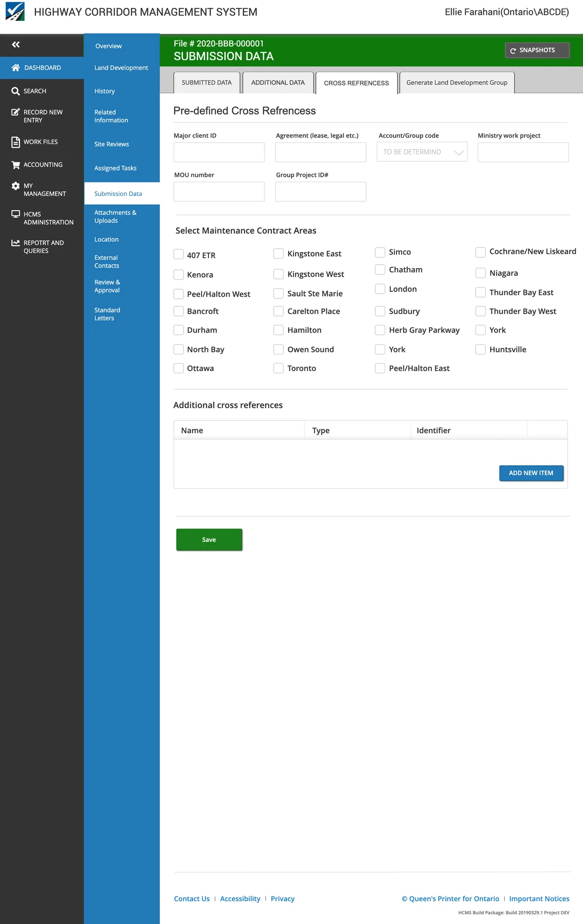
Task: Click the green Save button
Action: tap(209, 540)
